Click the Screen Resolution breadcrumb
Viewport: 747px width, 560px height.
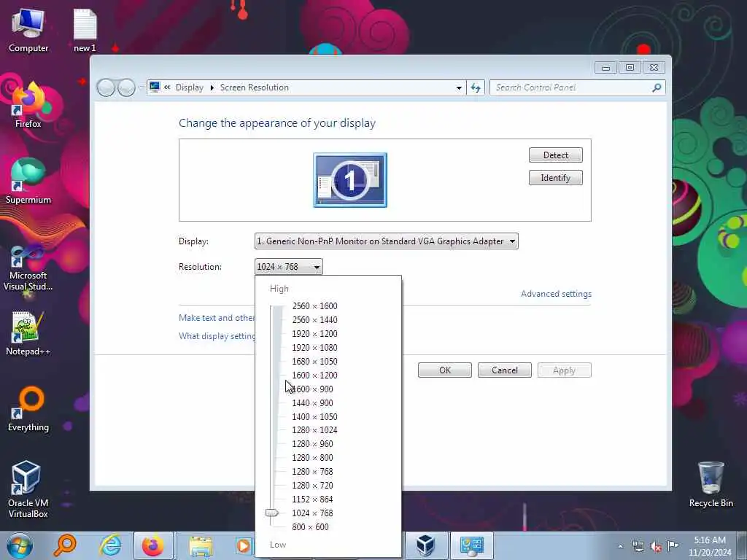(255, 87)
